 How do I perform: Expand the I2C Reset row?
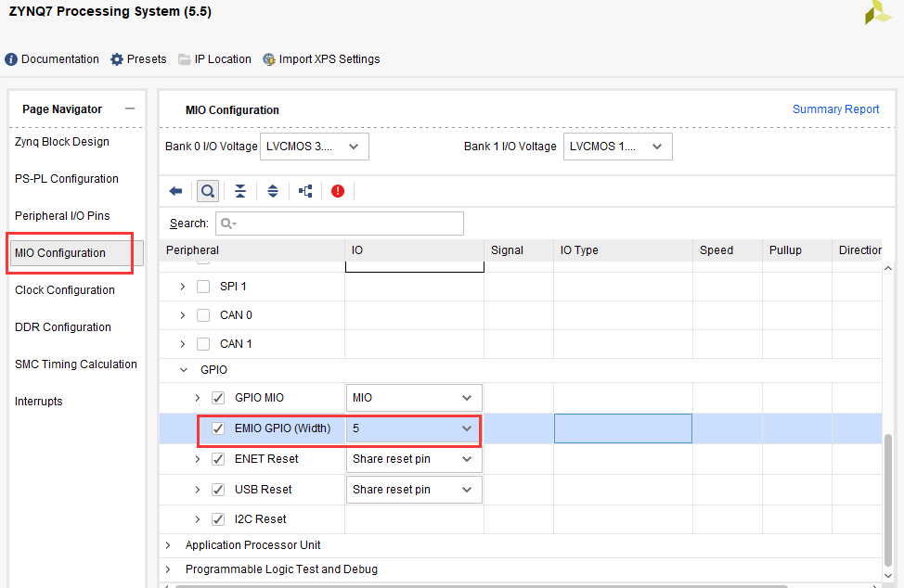tap(197, 518)
